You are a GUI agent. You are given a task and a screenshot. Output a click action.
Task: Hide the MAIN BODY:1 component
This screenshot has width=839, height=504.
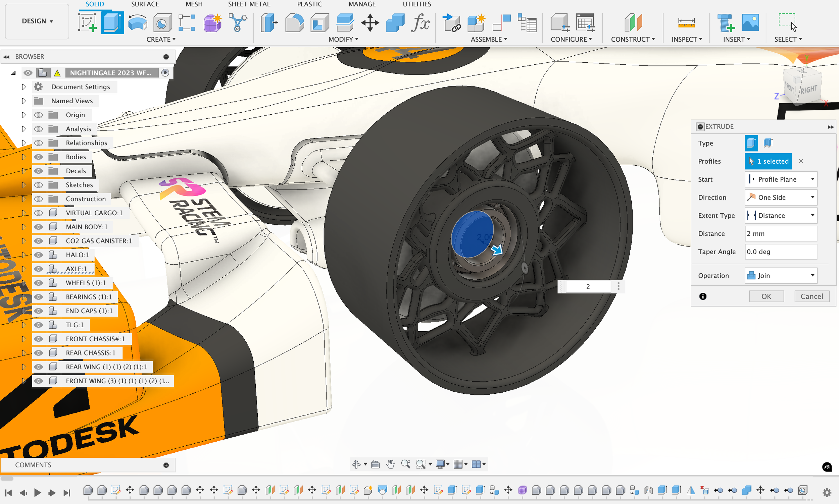pos(39,227)
